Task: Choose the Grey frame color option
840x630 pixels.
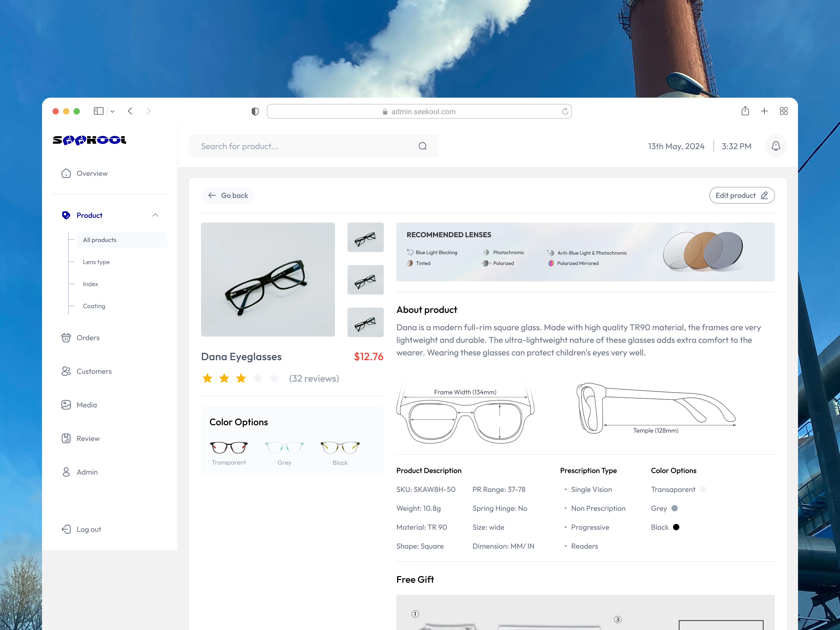Action: click(x=284, y=453)
